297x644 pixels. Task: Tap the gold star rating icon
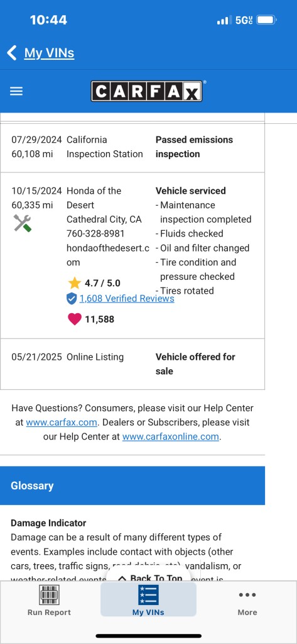coord(74,283)
